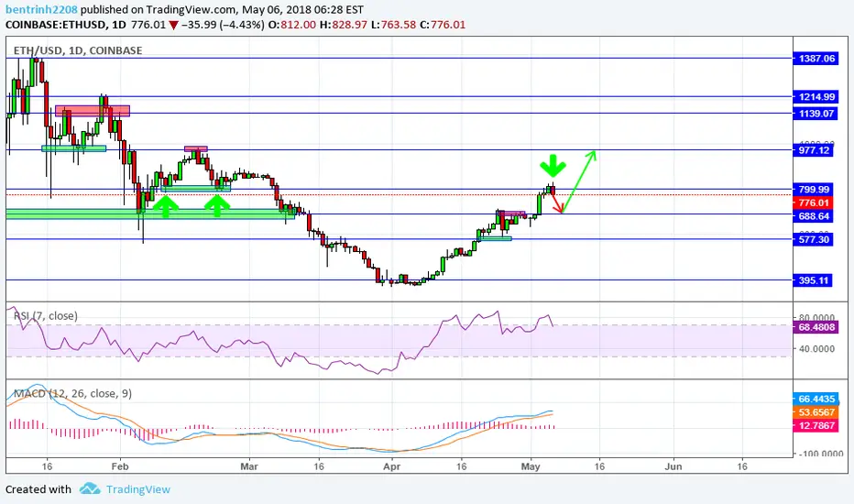Screen dimensions: 854x504
Task: Click the MACD (12, 26, close, 9) title
Action: [x=72, y=393]
